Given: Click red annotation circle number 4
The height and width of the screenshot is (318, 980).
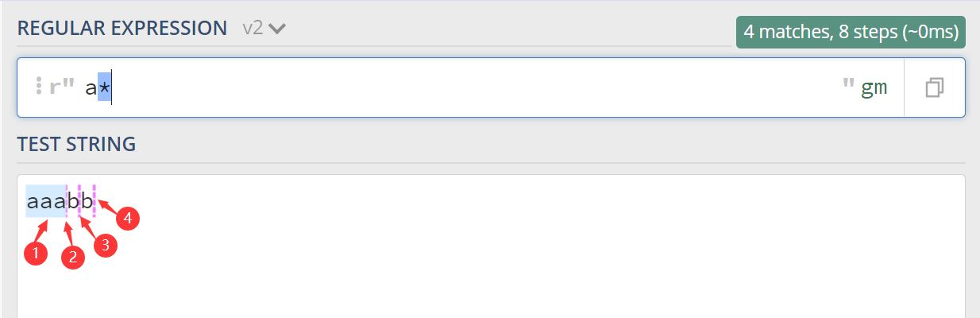Looking at the screenshot, I should pyautogui.click(x=128, y=219).
